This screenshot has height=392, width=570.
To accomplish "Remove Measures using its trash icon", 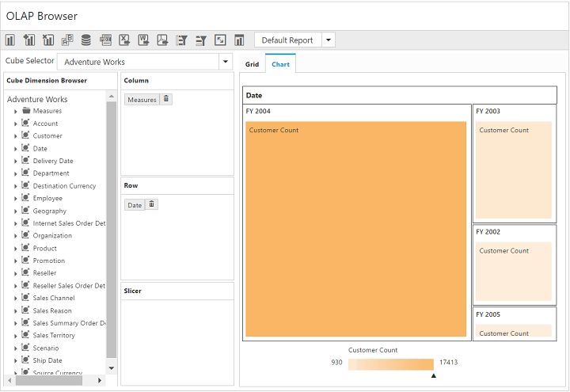I will [166, 99].
